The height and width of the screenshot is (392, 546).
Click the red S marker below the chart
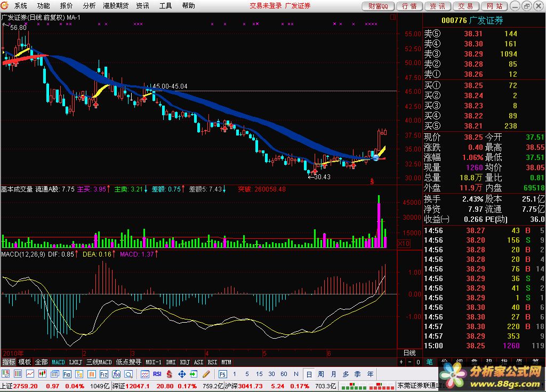[x=372, y=181]
